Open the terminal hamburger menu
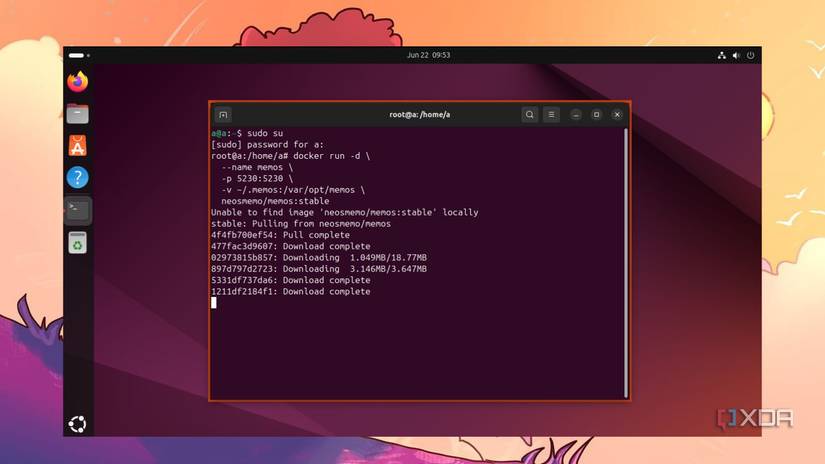The image size is (825, 464). 551,114
